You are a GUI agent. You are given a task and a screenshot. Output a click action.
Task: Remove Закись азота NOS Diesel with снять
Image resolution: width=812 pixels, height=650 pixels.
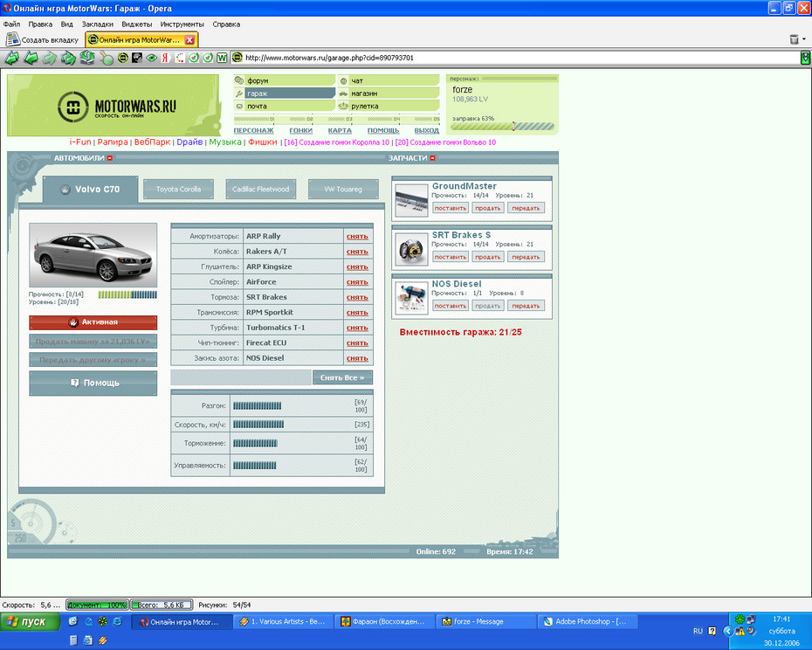pos(357,358)
